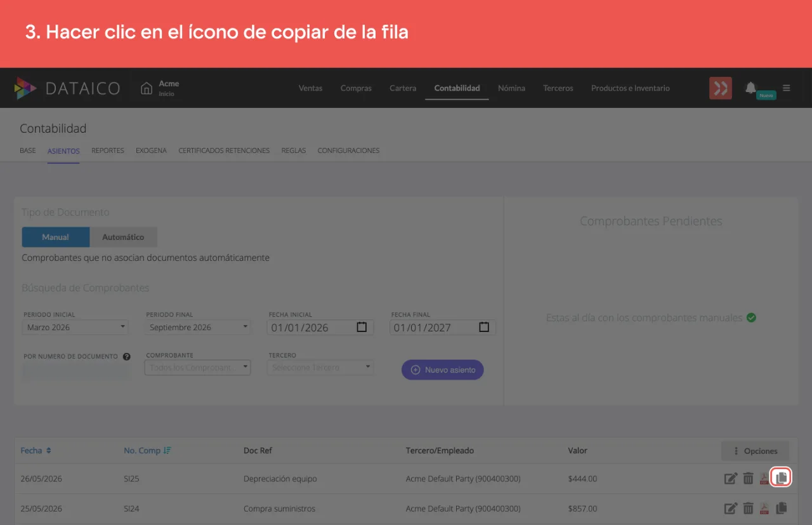
Task: Open the Periodo Inicial dropdown showing Marzo 2026
Action: tap(75, 328)
